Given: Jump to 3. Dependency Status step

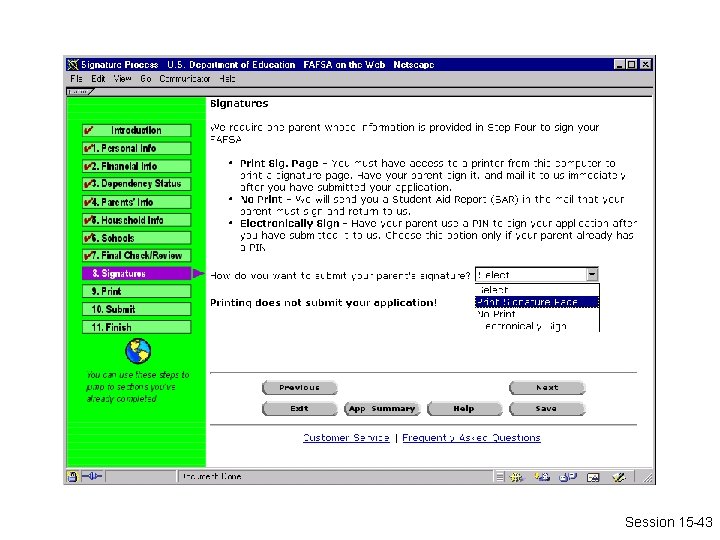Looking at the screenshot, I should click(136, 184).
